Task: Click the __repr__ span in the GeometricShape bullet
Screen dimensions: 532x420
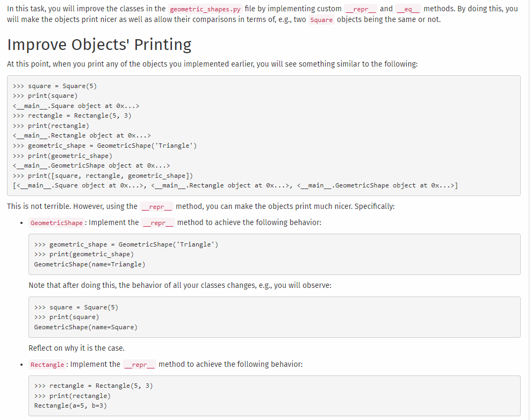Action: point(157,222)
